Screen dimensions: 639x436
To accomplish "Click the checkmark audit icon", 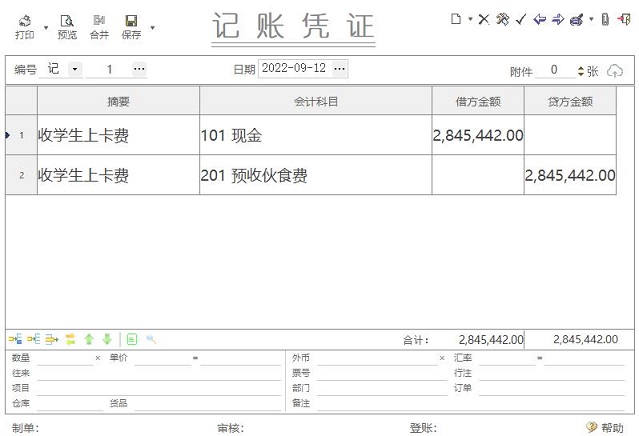I will click(521, 19).
